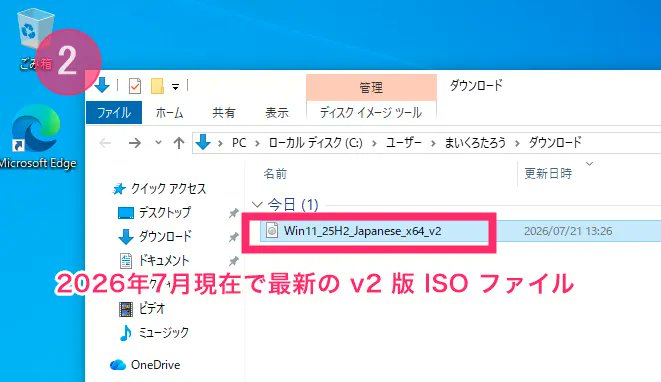This screenshot has width=661, height=382.
Task: Select ダウンロード in the address breadcrumb
Action: (555, 143)
